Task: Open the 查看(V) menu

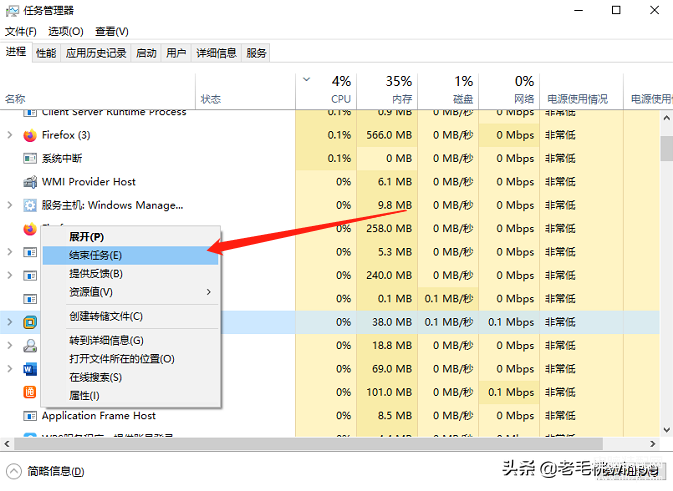Action: click(112, 31)
